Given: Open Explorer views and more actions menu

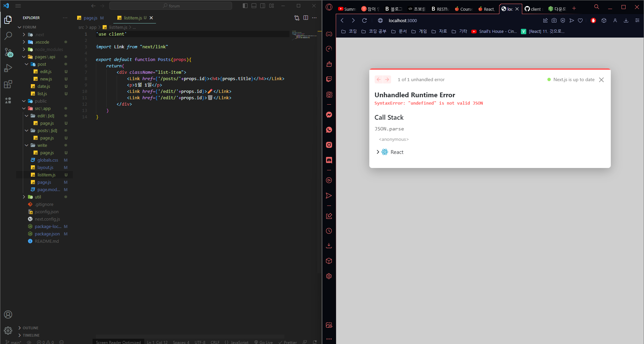Looking at the screenshot, I should (x=65, y=18).
